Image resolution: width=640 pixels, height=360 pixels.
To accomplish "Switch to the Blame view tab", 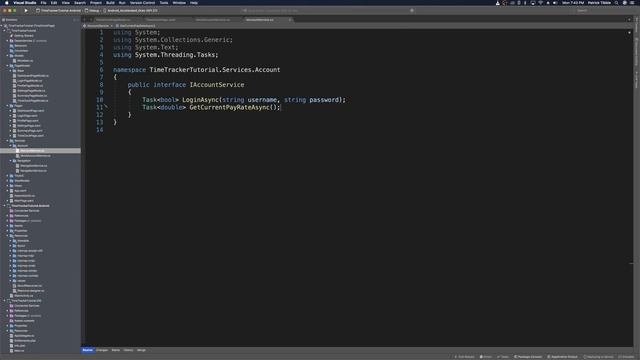I will click(x=116, y=350).
